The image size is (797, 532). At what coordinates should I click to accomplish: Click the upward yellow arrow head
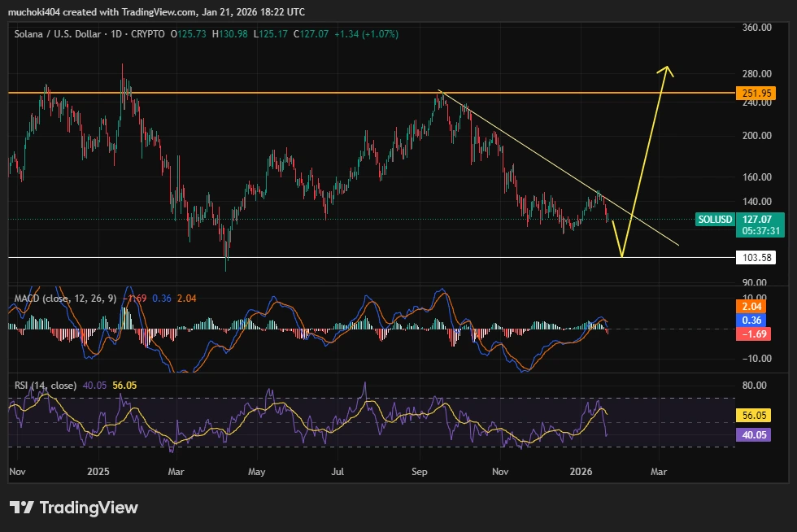point(667,71)
